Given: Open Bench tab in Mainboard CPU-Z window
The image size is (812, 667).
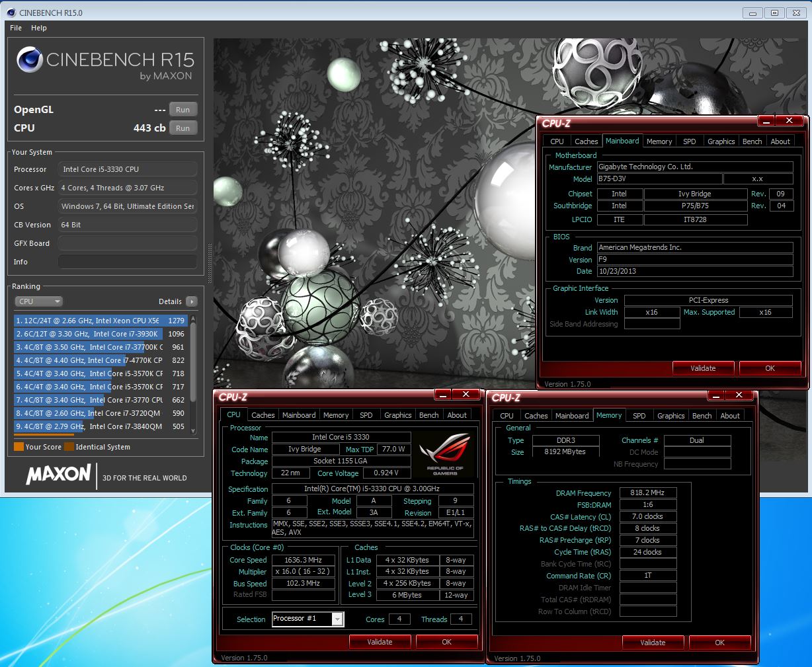Looking at the screenshot, I should (x=752, y=141).
